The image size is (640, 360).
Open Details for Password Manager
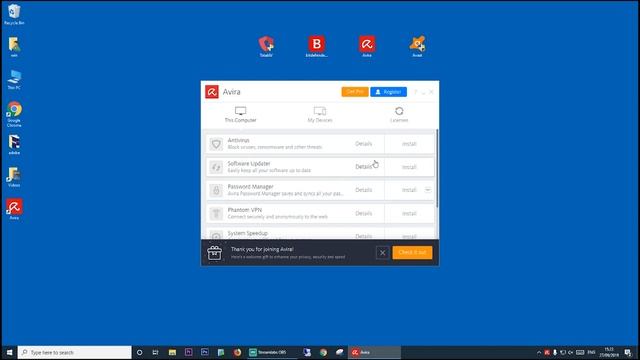point(363,190)
